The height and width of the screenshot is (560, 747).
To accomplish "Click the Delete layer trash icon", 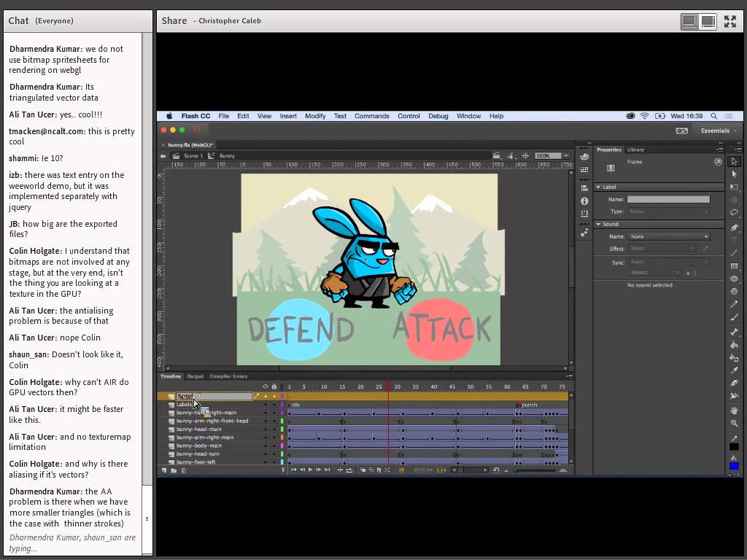I will coord(183,470).
